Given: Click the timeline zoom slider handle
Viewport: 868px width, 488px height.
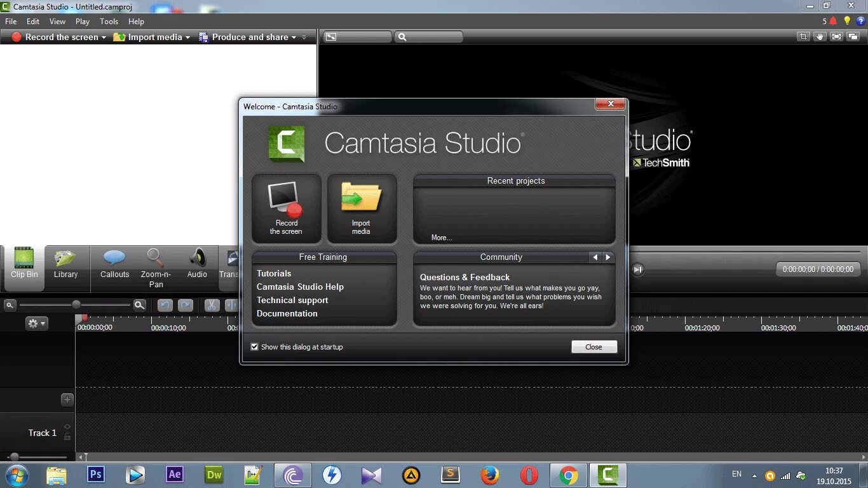Looking at the screenshot, I should pyautogui.click(x=76, y=305).
